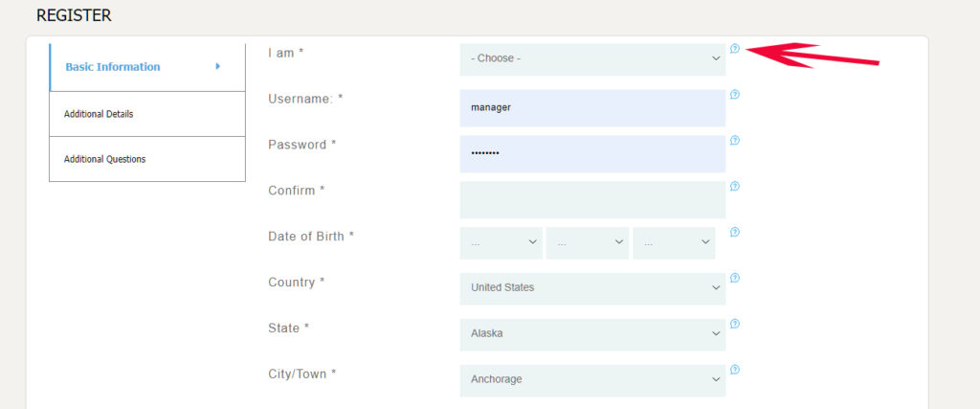Click the "Password *" label
The width and height of the screenshot is (980, 409).
[302, 145]
